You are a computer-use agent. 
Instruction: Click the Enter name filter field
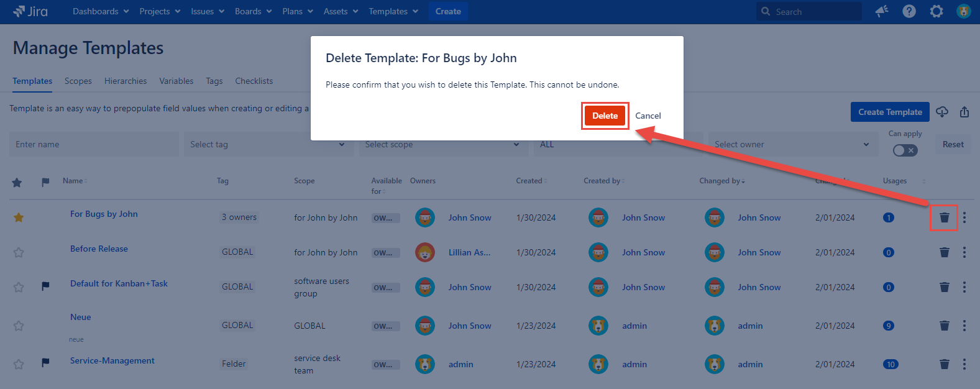(93, 144)
